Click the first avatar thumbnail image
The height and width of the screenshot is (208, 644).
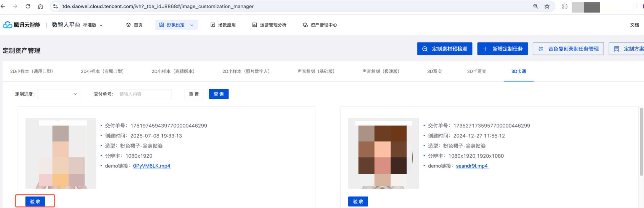61,153
